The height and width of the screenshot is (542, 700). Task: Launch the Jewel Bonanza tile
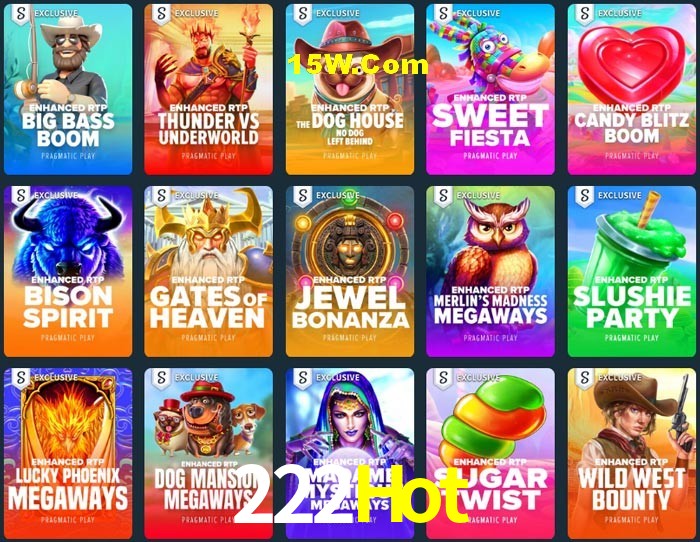350,271
